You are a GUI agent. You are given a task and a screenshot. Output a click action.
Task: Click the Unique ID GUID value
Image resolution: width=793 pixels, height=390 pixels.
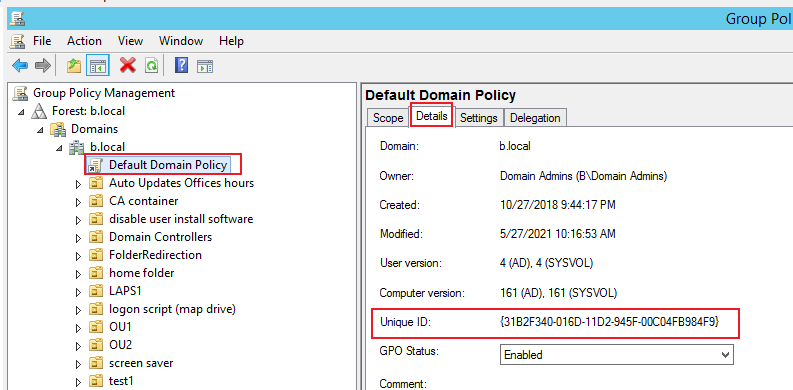[x=609, y=321]
